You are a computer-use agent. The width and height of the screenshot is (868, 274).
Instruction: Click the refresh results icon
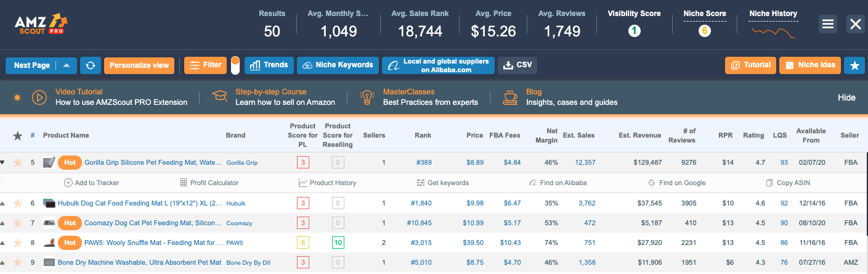[91, 65]
